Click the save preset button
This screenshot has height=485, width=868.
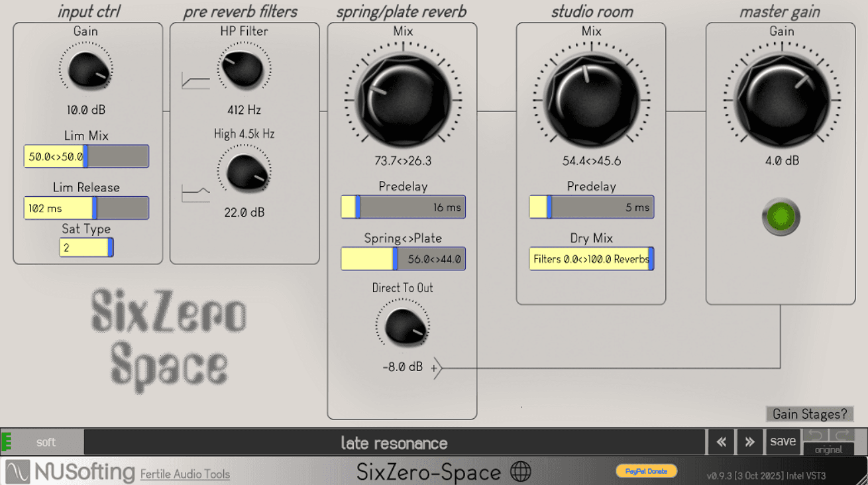click(783, 441)
